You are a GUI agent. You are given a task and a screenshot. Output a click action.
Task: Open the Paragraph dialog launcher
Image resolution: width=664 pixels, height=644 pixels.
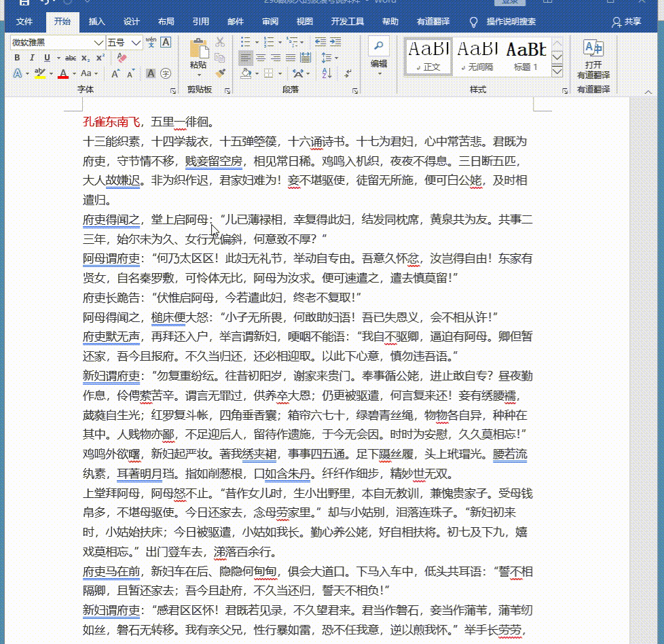(355, 90)
